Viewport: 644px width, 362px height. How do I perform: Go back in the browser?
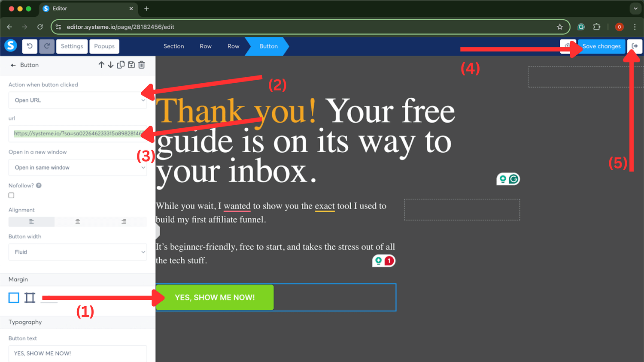9,27
